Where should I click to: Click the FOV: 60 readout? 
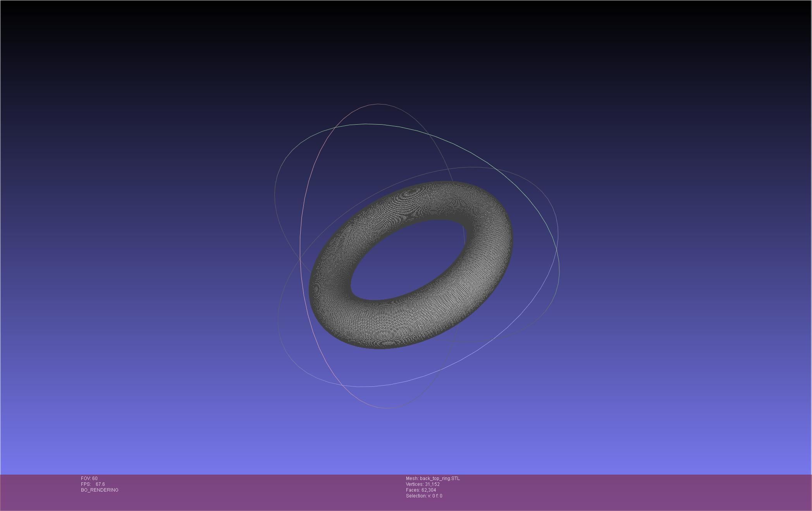pyautogui.click(x=89, y=478)
